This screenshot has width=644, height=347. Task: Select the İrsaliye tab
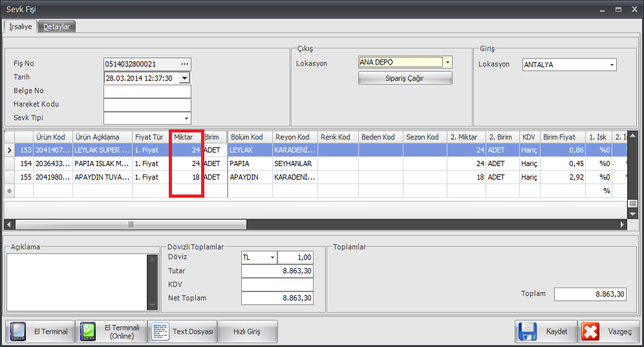(x=20, y=26)
